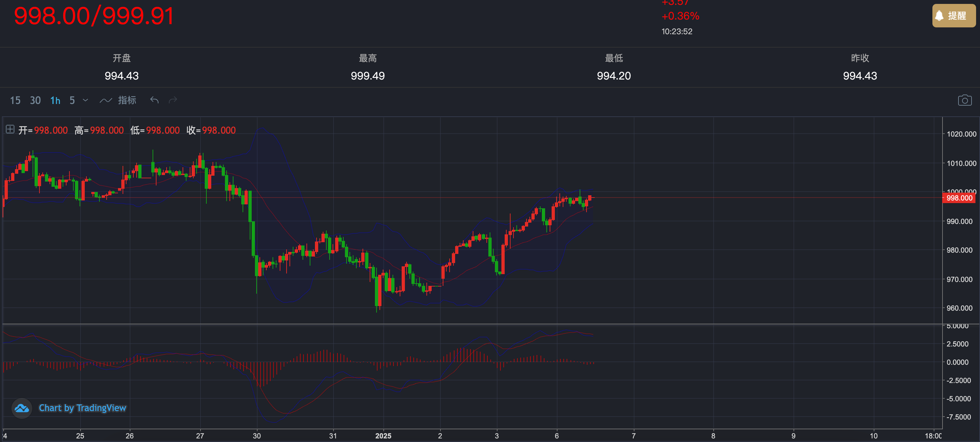Select the 30 minute interval
The image size is (980, 442).
[36, 100]
